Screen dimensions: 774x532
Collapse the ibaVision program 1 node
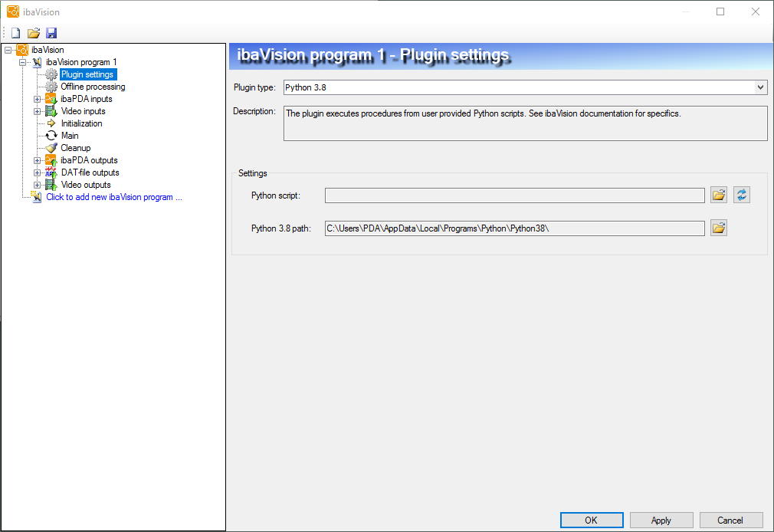(22, 62)
